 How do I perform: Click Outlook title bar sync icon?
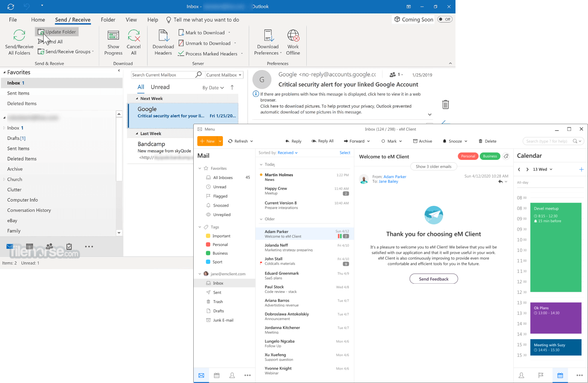click(x=11, y=6)
